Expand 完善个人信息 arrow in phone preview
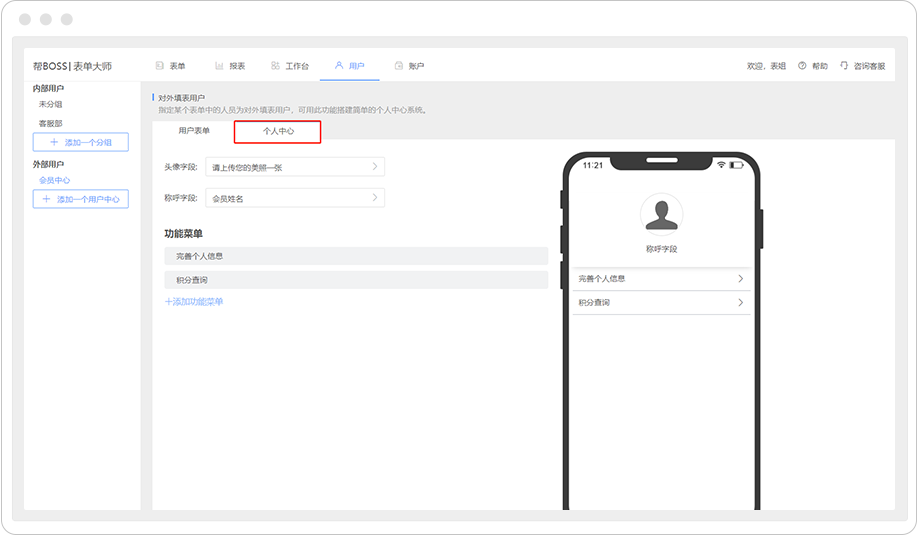Viewport: 918px width, 535px height. pyautogui.click(x=740, y=279)
